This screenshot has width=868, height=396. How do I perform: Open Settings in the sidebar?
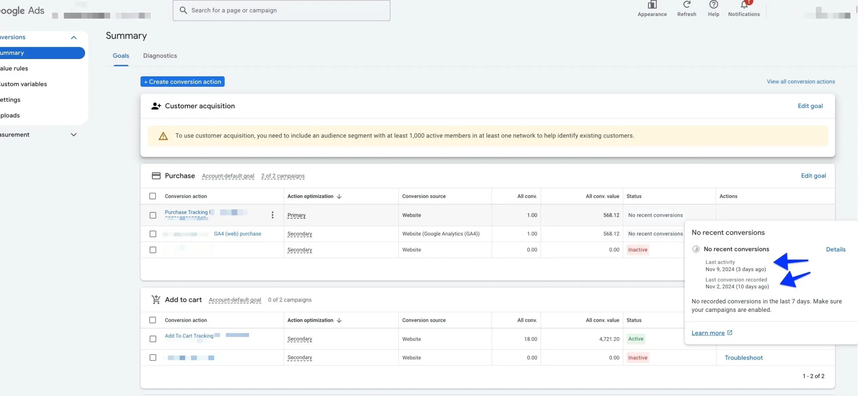click(10, 100)
